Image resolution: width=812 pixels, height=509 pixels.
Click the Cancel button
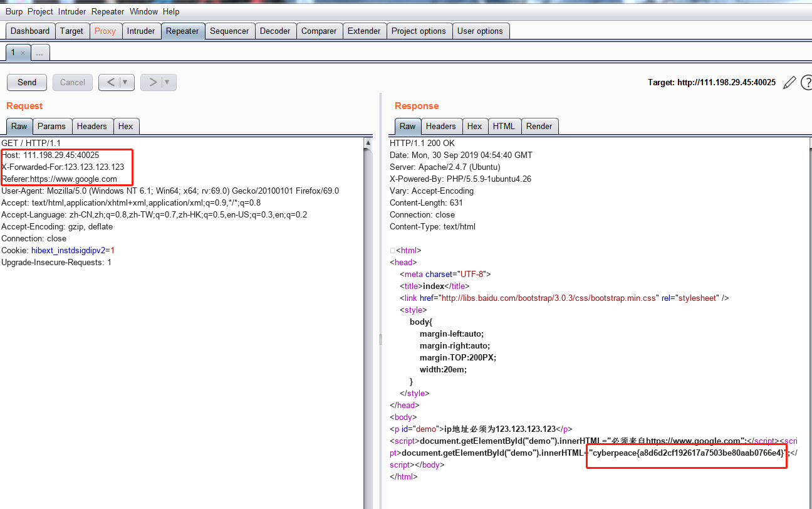[x=72, y=82]
